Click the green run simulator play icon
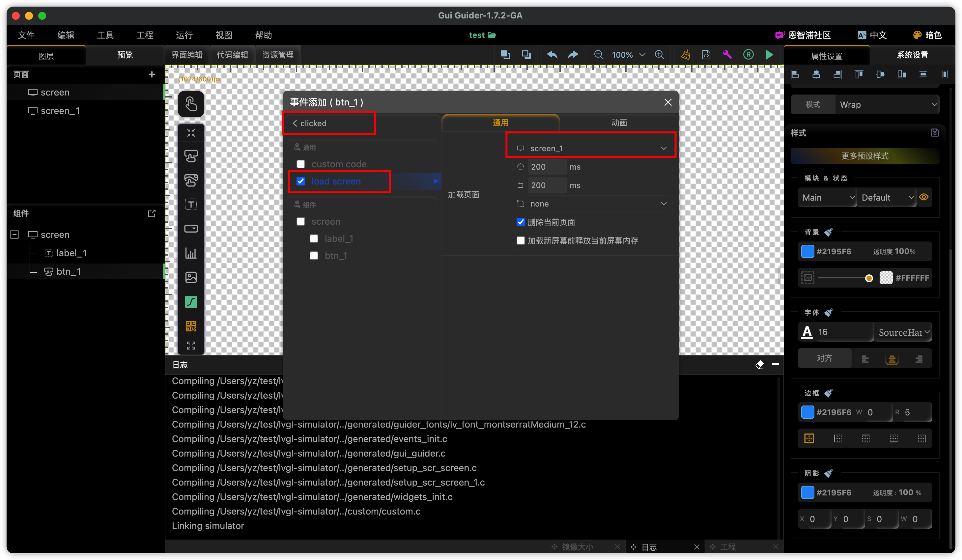Screen dimensions: 962x560 pos(769,55)
